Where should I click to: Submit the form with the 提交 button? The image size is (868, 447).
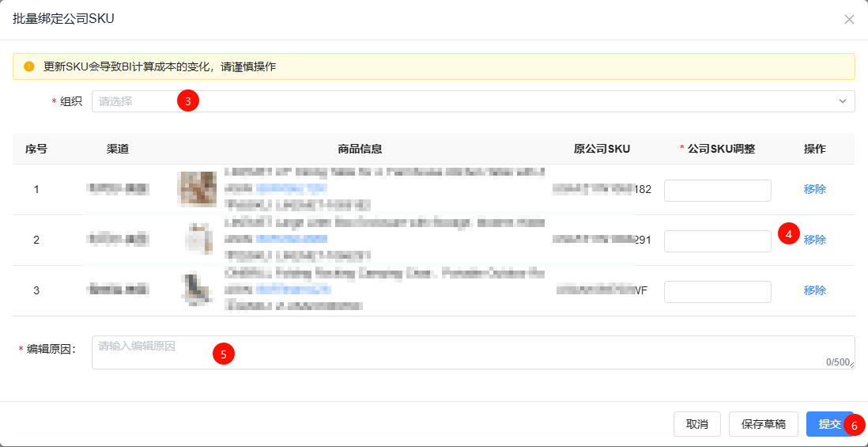pyautogui.click(x=828, y=424)
